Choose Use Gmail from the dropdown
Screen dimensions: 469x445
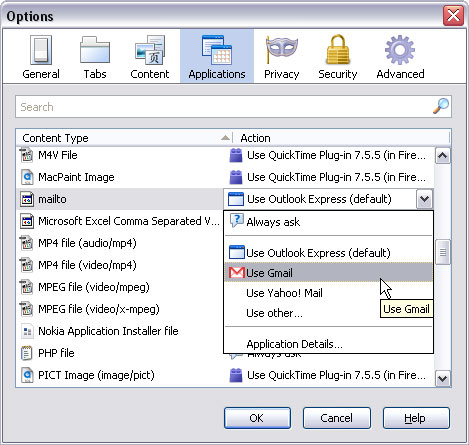pos(328,273)
